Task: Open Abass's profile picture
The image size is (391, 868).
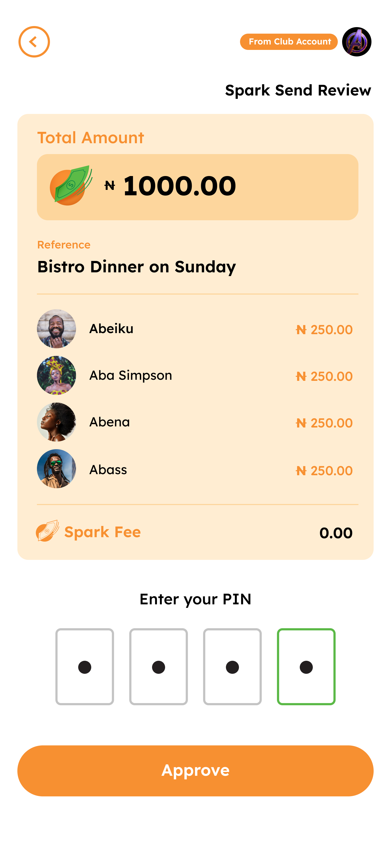Action: coord(56,469)
